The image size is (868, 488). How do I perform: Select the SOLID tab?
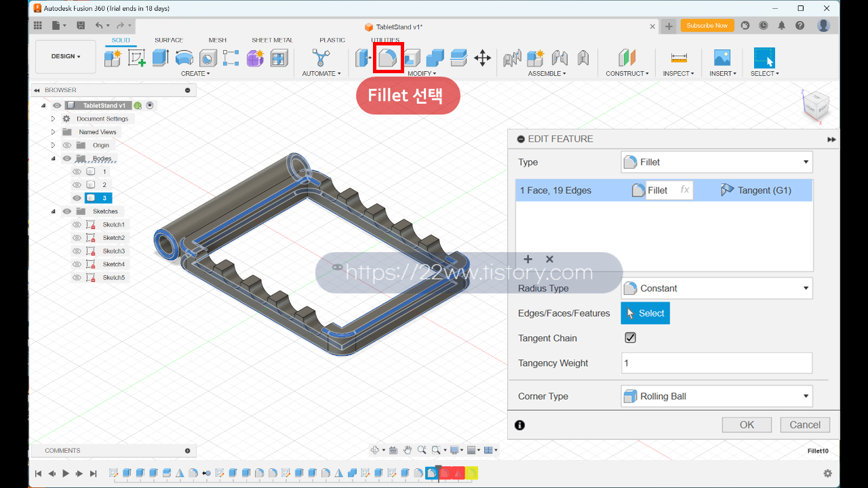pos(121,40)
